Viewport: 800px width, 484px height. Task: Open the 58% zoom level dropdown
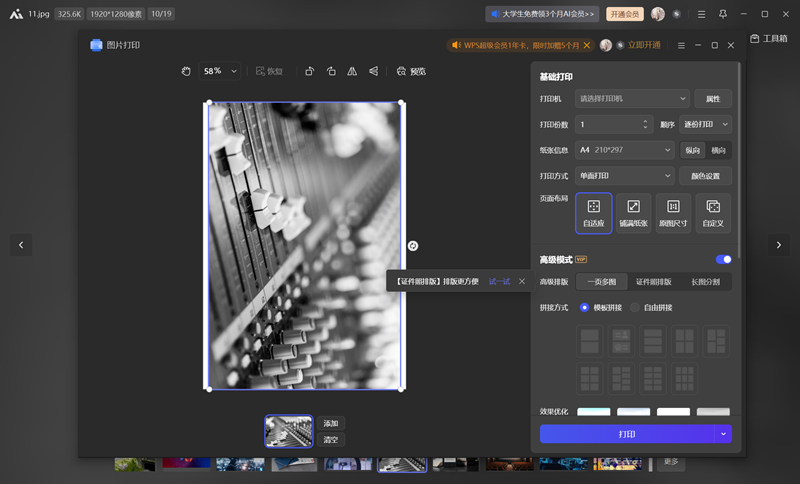tap(221, 71)
